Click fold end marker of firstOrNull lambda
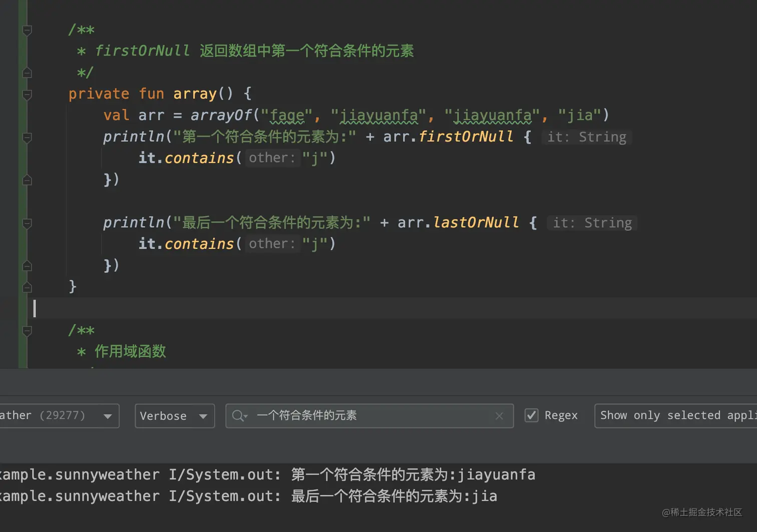Viewport: 757px width, 532px height. point(28,180)
